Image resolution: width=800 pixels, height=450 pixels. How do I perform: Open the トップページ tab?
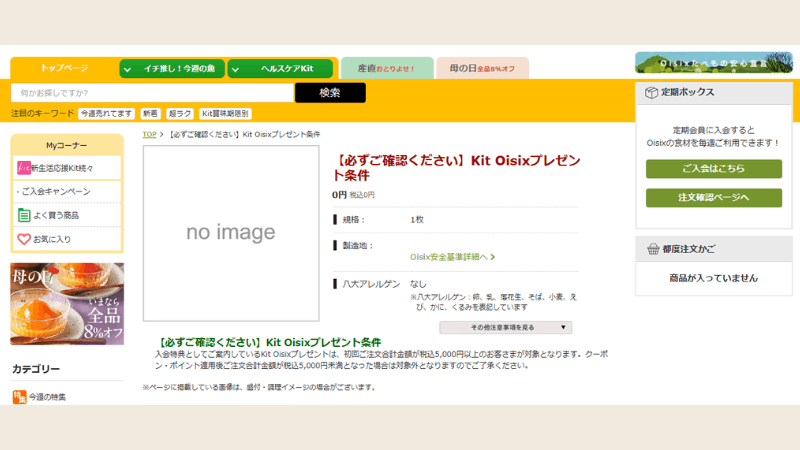(64, 68)
